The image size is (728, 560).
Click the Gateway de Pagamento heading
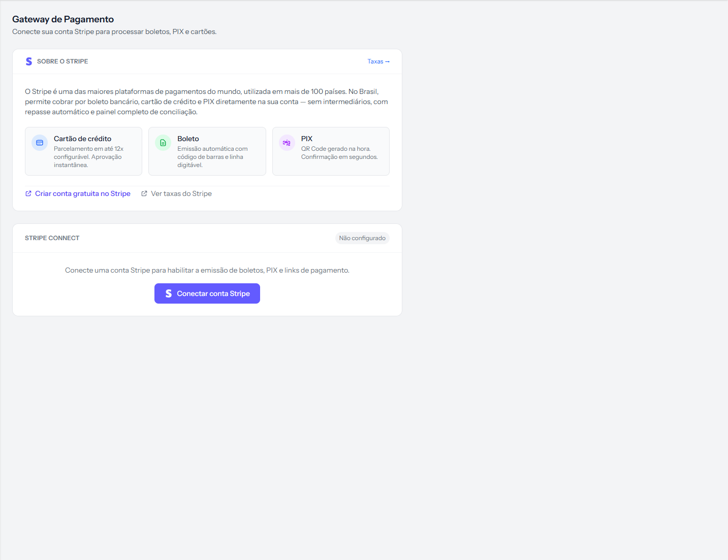(x=63, y=19)
